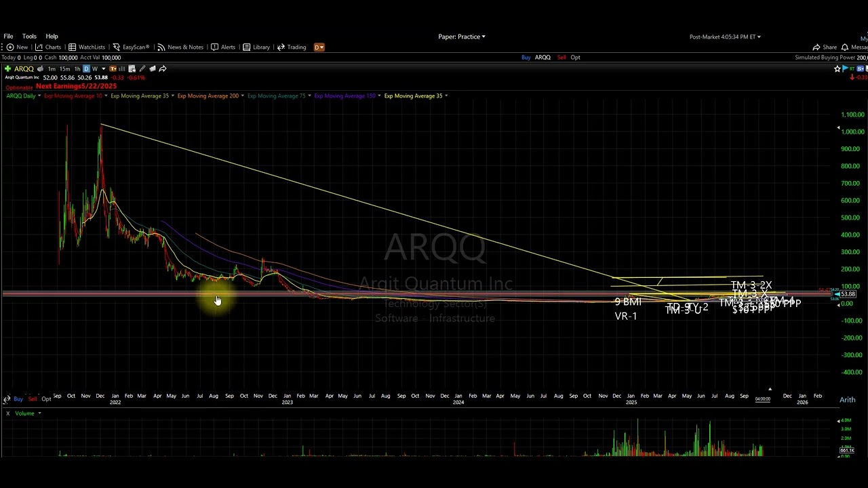
Task: Click the RT real-time indicator
Action: click(852, 69)
